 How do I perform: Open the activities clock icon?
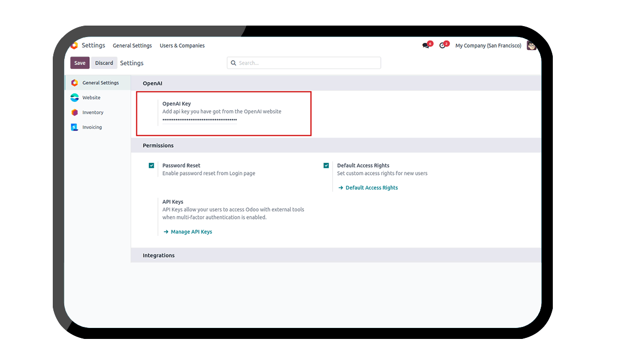pyautogui.click(x=443, y=45)
